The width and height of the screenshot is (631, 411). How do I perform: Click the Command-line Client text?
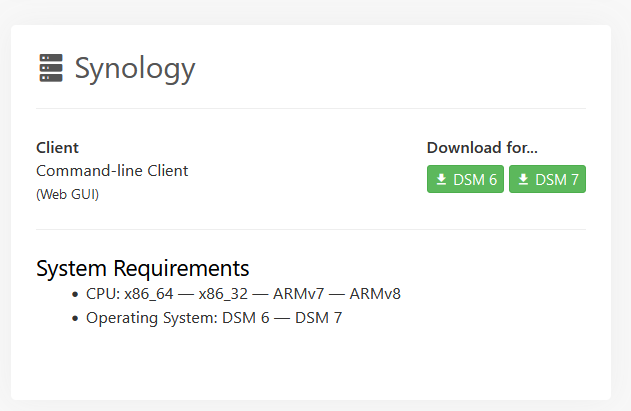pos(112,170)
